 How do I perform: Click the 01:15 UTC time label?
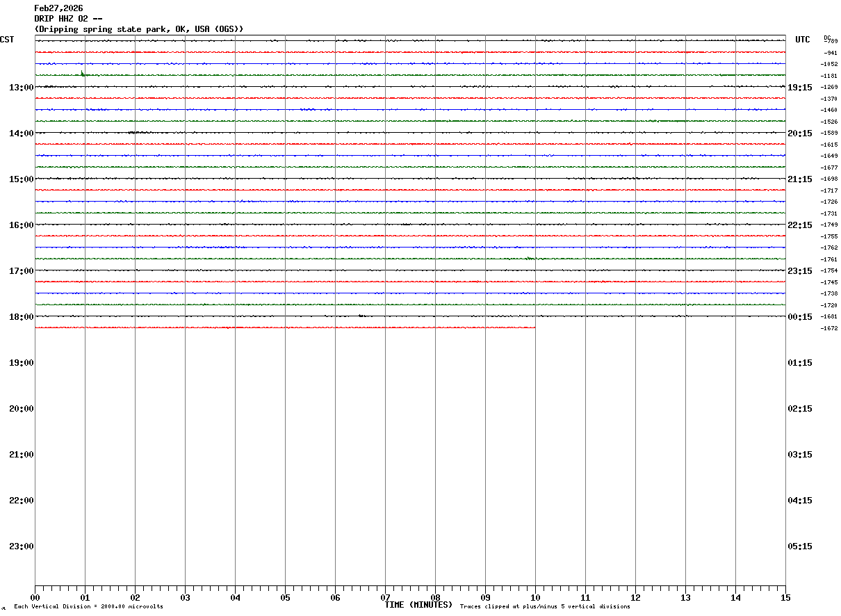[x=800, y=362]
